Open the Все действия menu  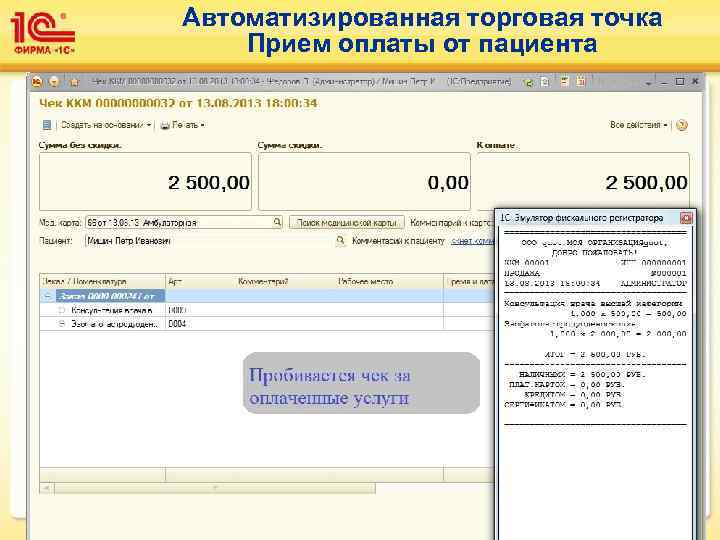point(638,125)
